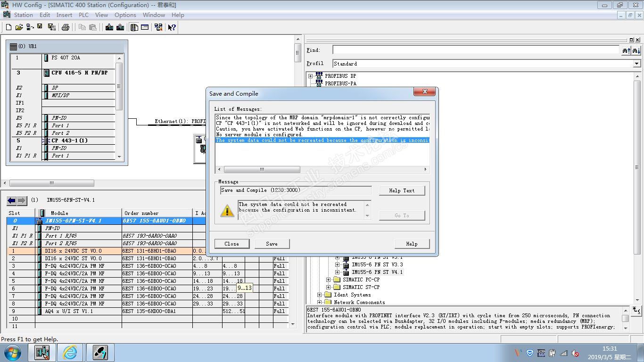Click the Upload from Module toolbar icon
The width and height of the screenshot is (644, 362).
click(120, 27)
